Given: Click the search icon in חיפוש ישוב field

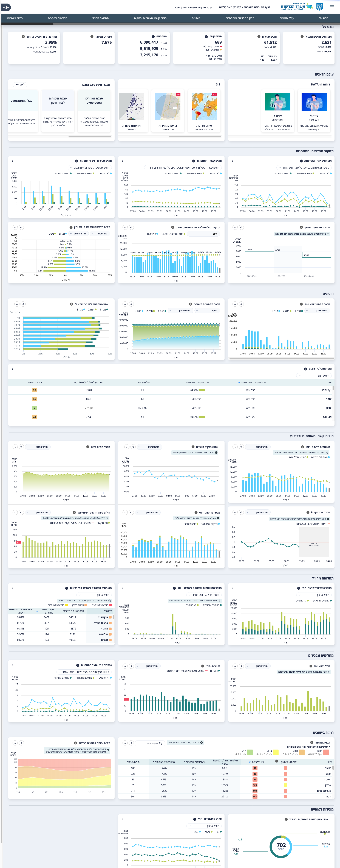Looking at the screenshot, I should pos(160,743).
